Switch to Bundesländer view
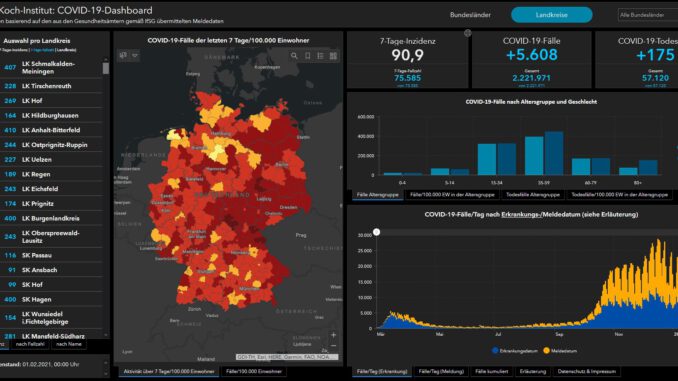678x381 pixels. pos(470,15)
